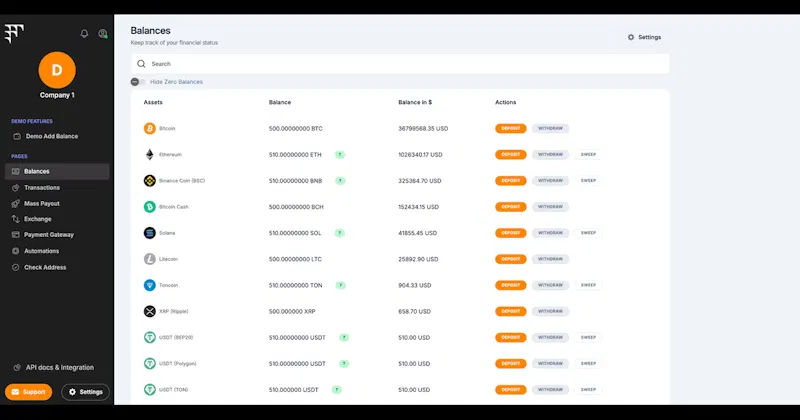This screenshot has width=800, height=420.
Task: Click the orange Company 1 avatar
Action: [57, 70]
